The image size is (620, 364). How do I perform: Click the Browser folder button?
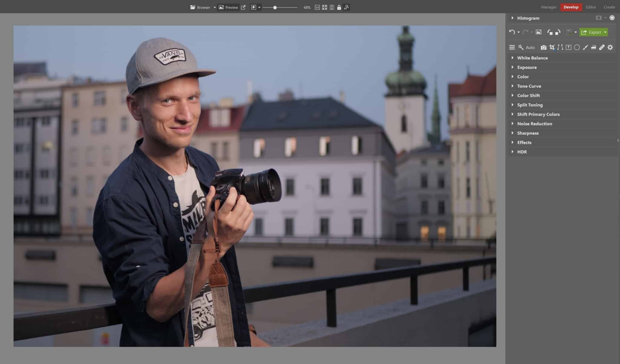point(200,7)
